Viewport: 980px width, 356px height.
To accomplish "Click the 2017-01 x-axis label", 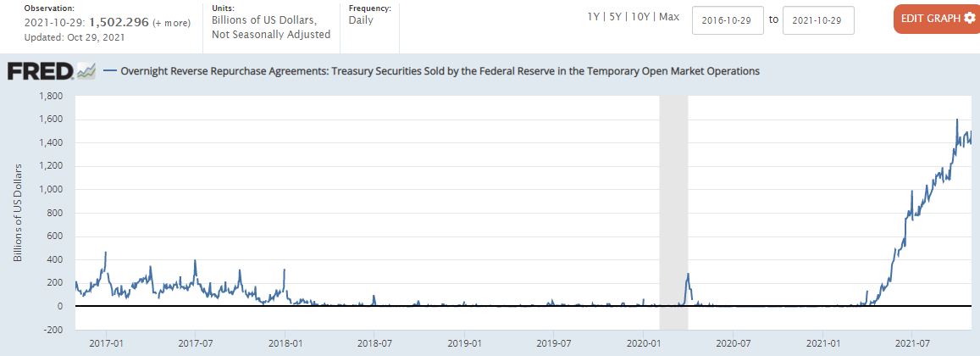I will 105,344.
